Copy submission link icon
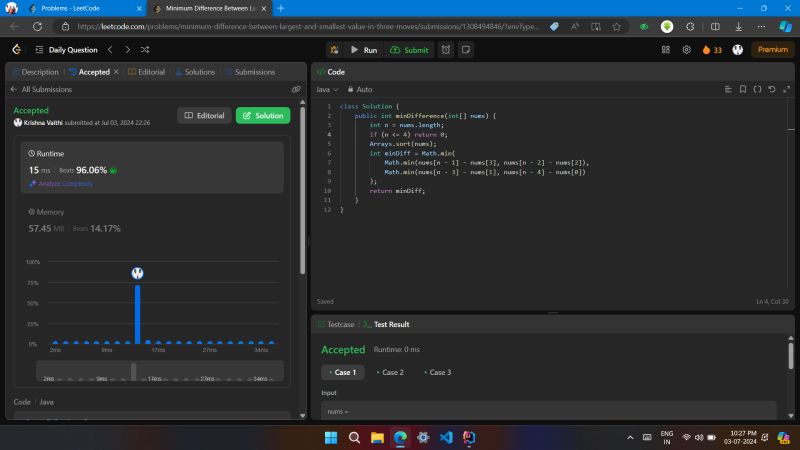This screenshot has height=450, width=800. point(296,89)
